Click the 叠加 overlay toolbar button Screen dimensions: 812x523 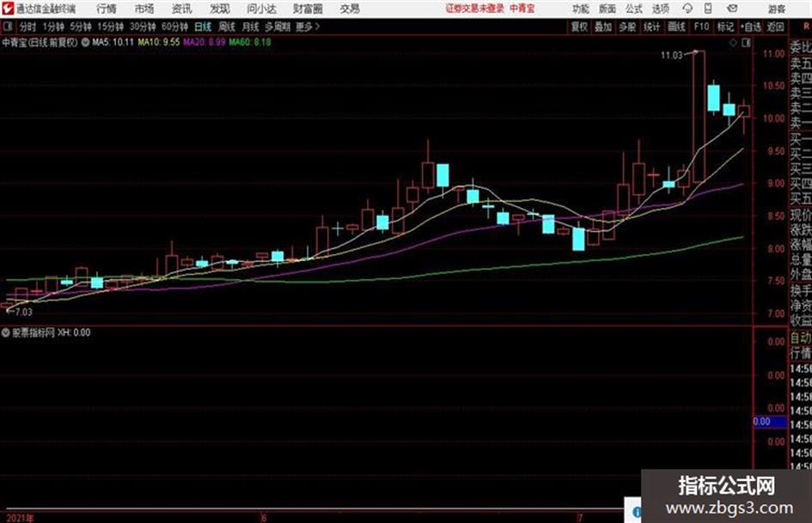pos(603,27)
